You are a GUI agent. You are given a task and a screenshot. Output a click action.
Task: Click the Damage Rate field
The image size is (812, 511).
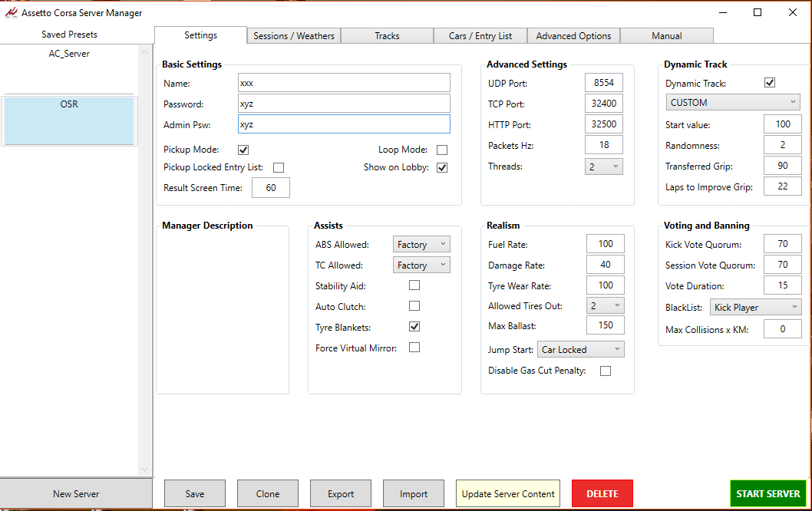pos(606,265)
